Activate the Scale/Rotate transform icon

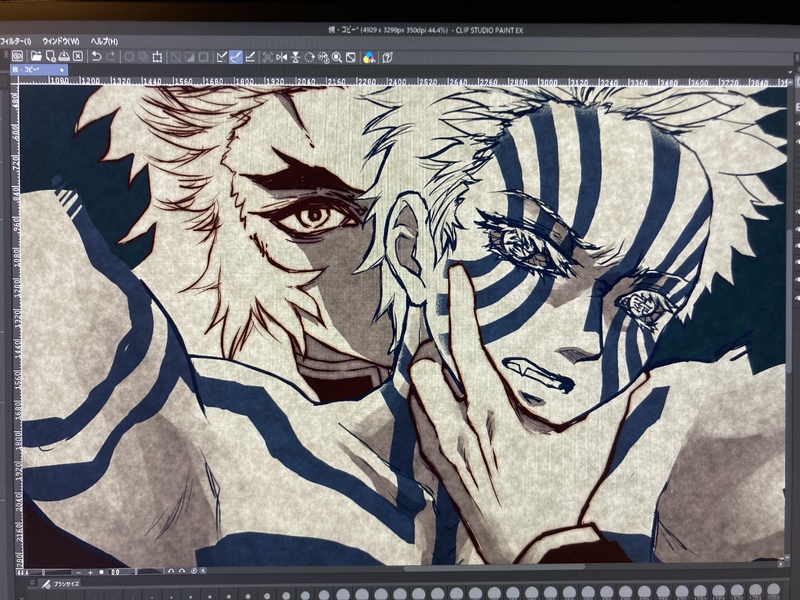click(157, 57)
